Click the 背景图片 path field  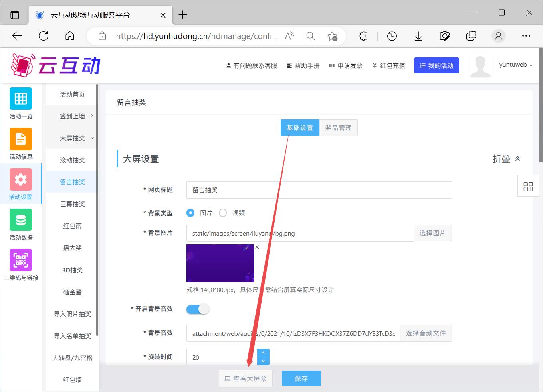pyautogui.click(x=300, y=233)
